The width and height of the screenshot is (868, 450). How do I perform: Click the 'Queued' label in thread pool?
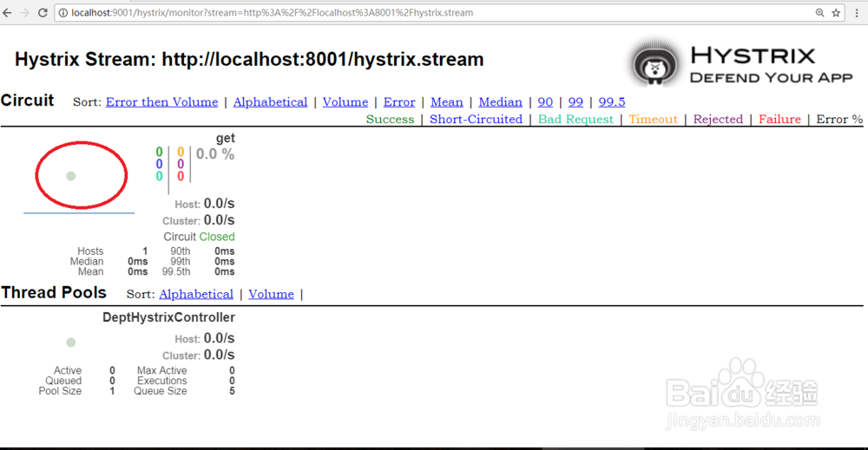pos(63,381)
